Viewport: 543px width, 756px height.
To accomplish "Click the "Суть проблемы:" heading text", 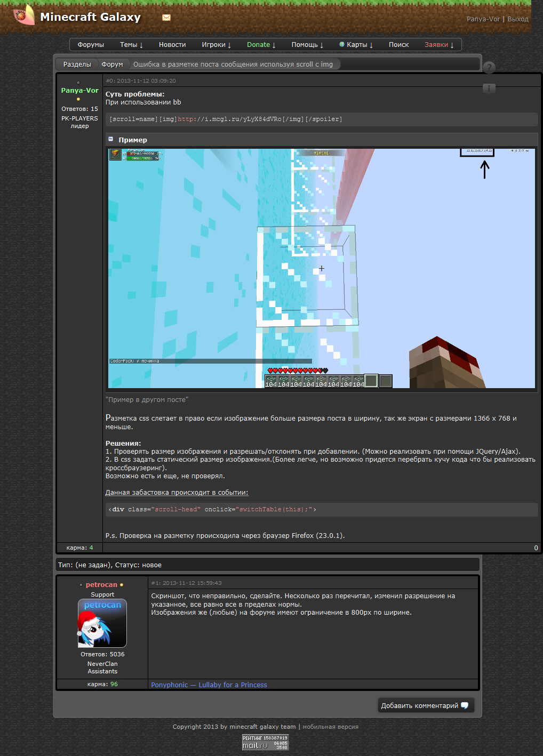I will click(x=135, y=94).
